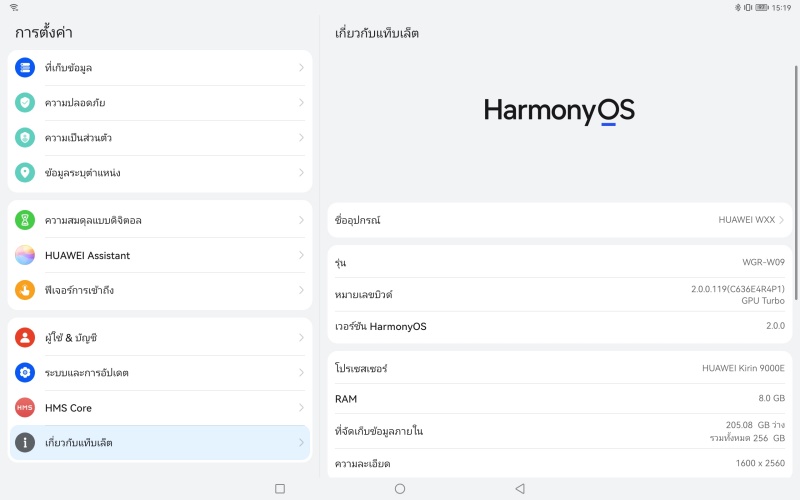Expand chevron on ข้อมูลระบุตำแหน่ง row
This screenshot has height=500, width=800.
coord(301,172)
